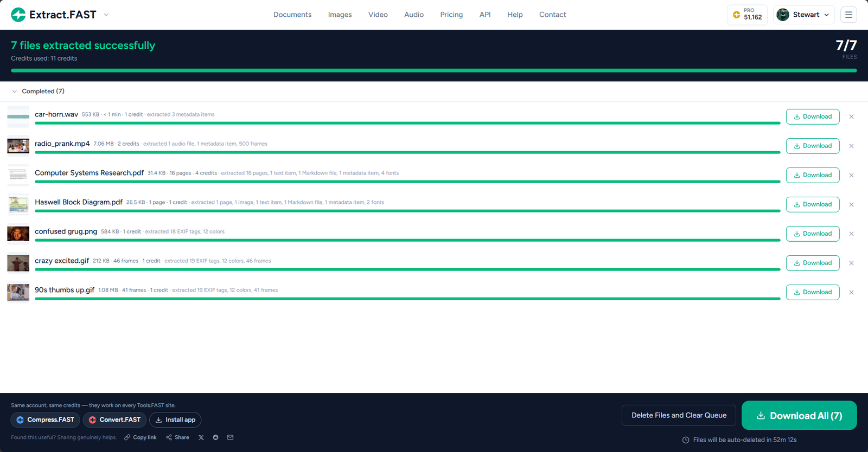Download Computer Systems Research.pdf results

(x=813, y=175)
